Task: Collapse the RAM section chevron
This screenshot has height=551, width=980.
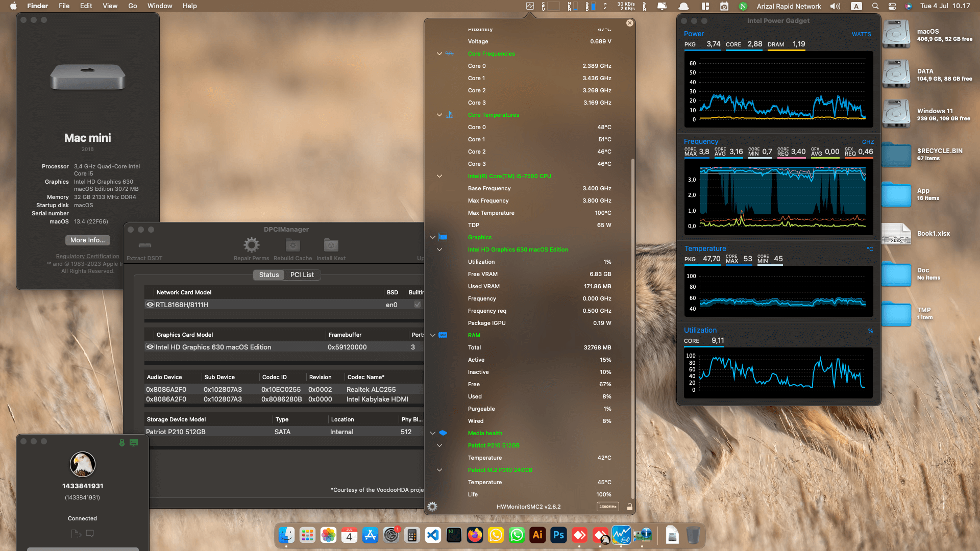Action: tap(432, 335)
